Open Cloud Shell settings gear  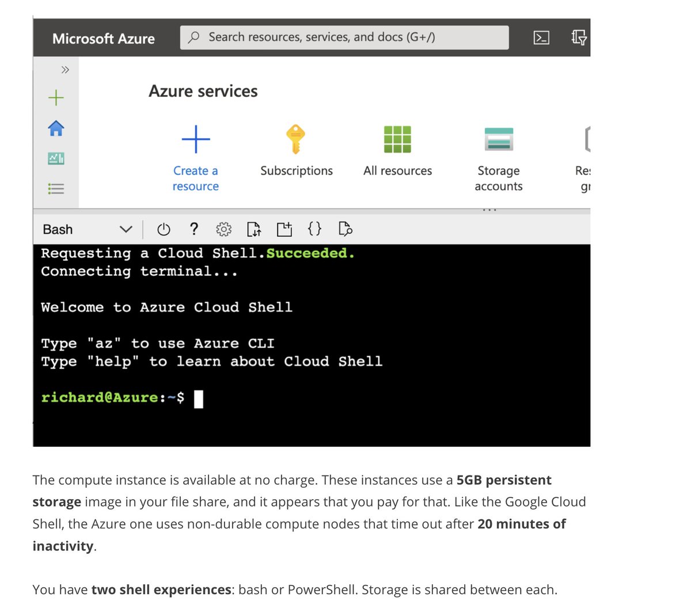(223, 230)
